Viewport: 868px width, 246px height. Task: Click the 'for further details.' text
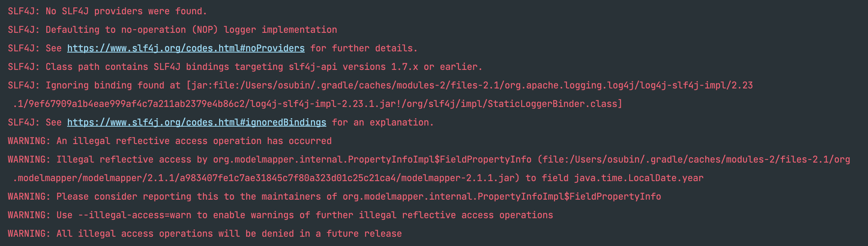tap(364, 48)
